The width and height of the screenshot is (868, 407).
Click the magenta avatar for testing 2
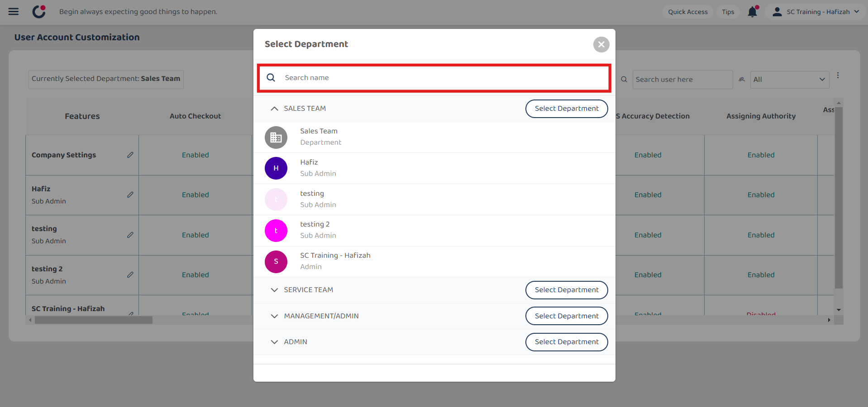click(x=276, y=231)
